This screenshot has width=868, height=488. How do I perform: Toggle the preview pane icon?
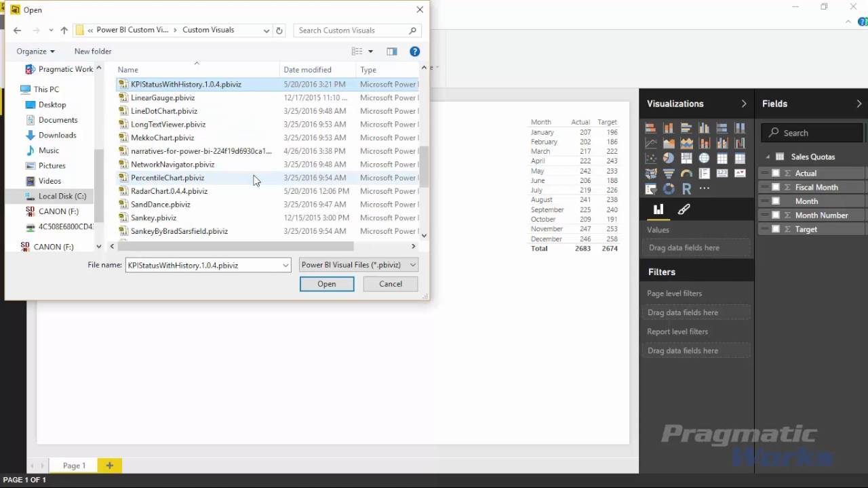pyautogui.click(x=392, y=52)
